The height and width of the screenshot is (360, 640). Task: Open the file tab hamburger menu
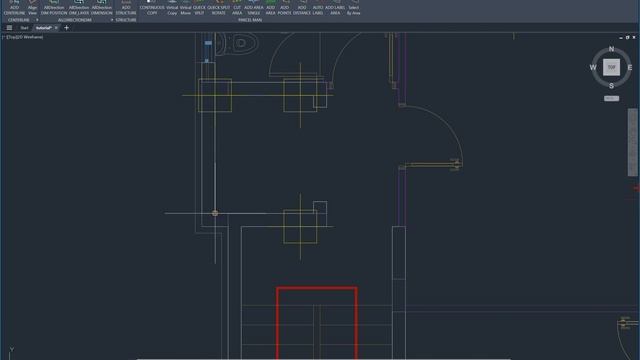click(x=9, y=28)
